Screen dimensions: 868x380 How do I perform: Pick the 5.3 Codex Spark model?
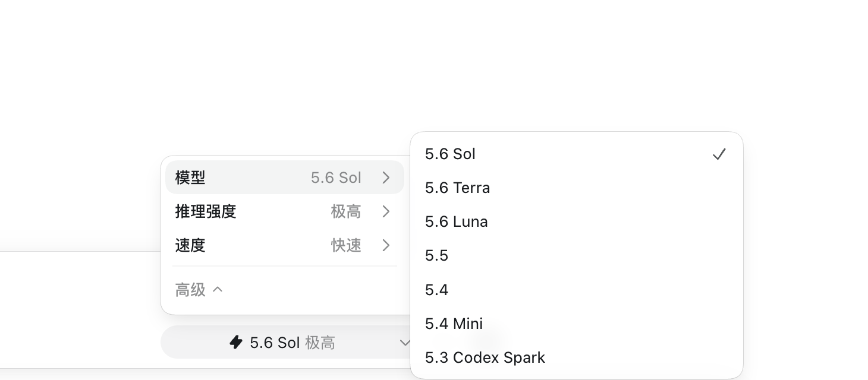[x=577, y=357]
